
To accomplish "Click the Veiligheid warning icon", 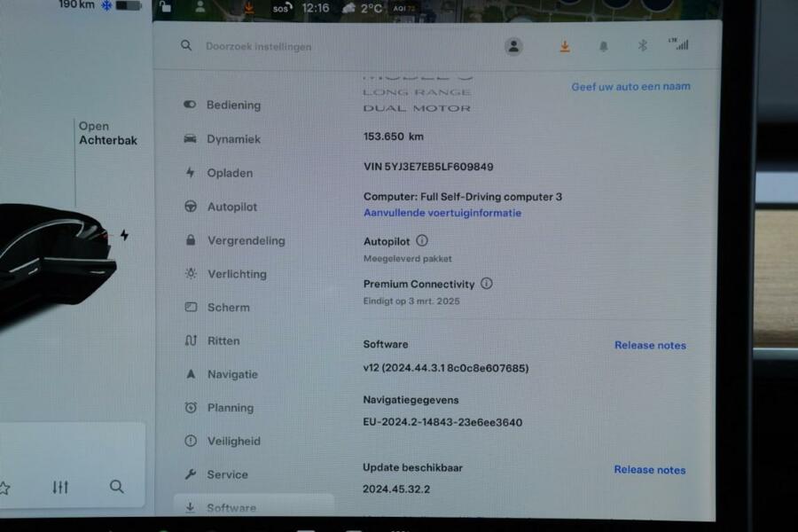I will pos(191,441).
